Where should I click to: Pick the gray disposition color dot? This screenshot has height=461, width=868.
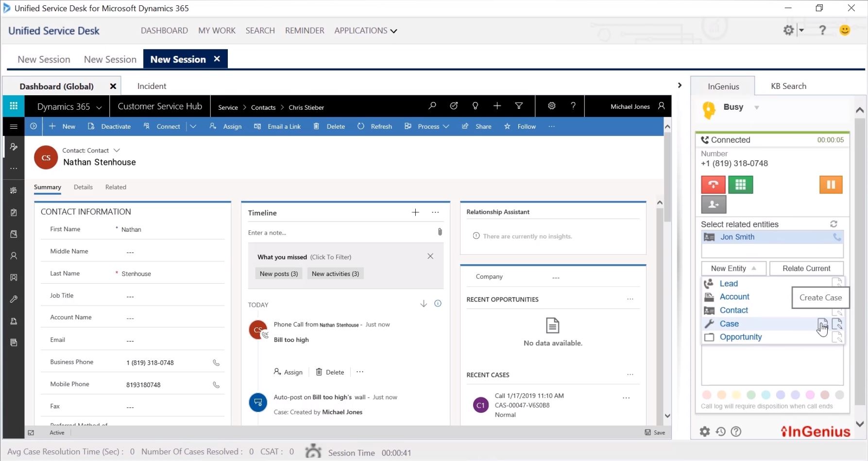(839, 395)
